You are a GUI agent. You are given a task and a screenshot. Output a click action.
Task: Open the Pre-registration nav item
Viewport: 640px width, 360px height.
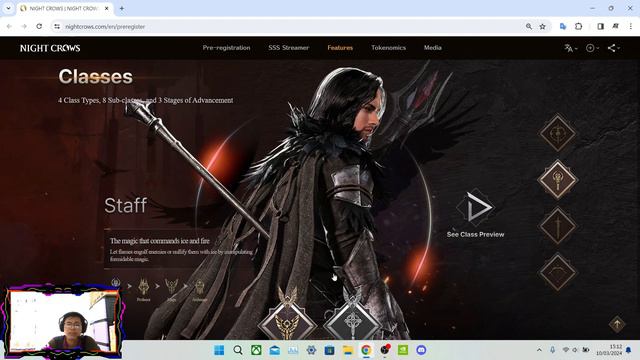pyautogui.click(x=227, y=48)
